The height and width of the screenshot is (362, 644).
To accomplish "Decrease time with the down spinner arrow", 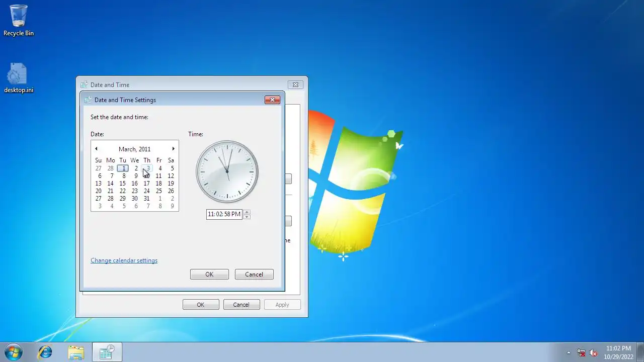I will 247,217.
